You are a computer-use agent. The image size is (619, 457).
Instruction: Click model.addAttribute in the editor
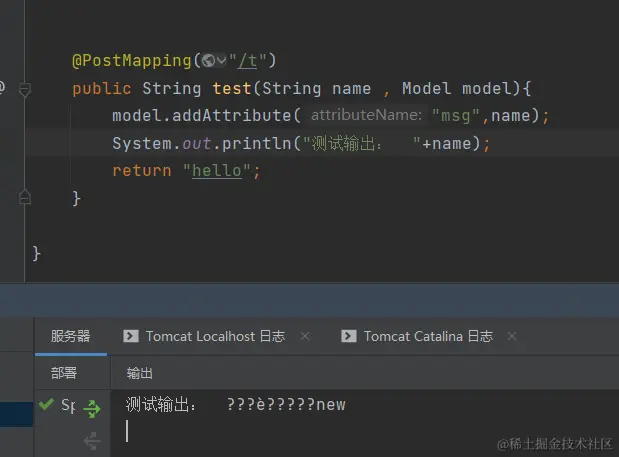(202, 116)
